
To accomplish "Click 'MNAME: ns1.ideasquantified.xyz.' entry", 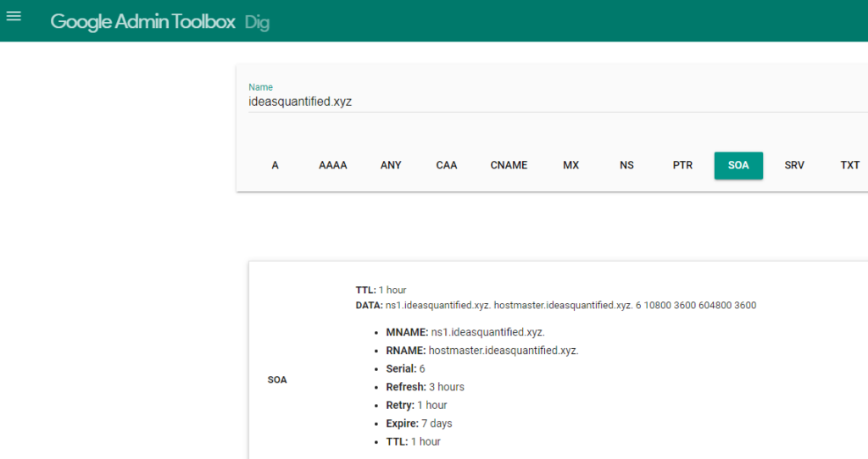I will (465, 332).
